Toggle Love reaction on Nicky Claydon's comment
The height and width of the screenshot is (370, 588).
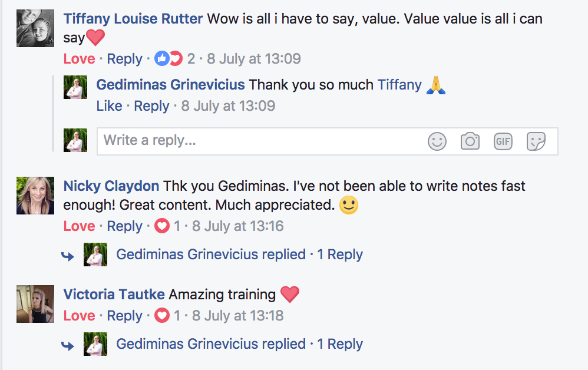79,226
